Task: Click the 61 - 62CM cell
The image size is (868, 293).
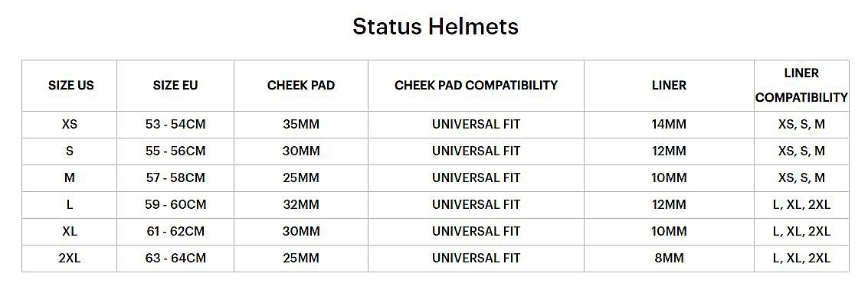Action: [x=175, y=231]
